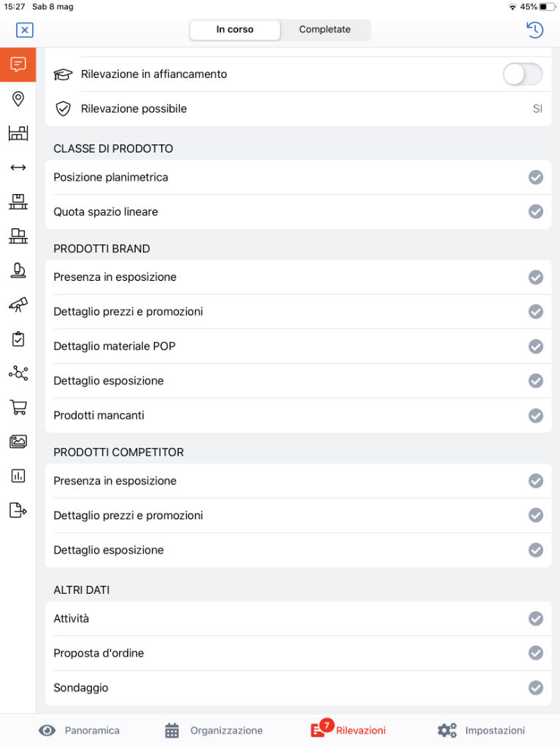
Task: Open the shelf with box icon
Action: click(17, 202)
